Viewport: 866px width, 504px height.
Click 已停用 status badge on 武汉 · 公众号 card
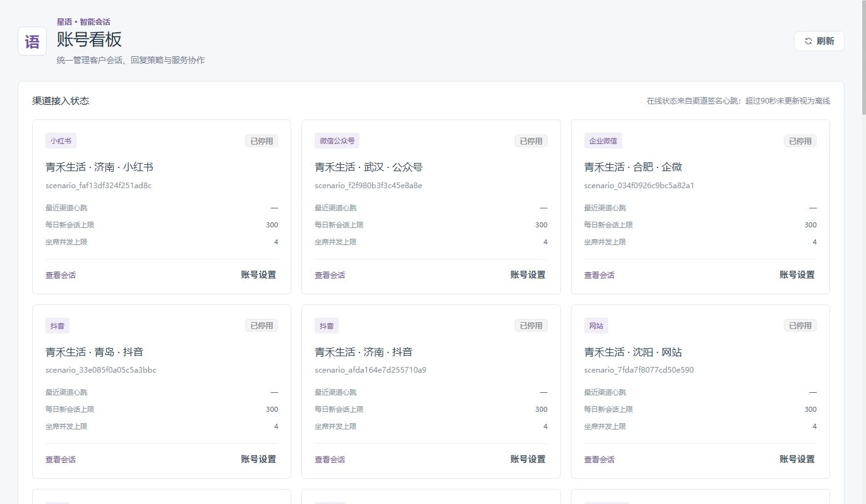click(531, 141)
